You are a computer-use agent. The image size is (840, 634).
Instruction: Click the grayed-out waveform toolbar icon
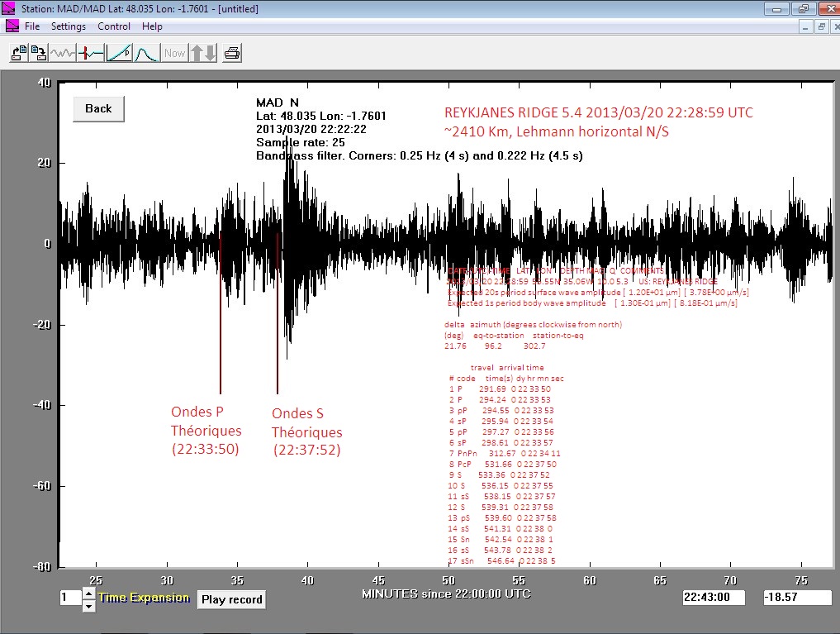tap(63, 53)
